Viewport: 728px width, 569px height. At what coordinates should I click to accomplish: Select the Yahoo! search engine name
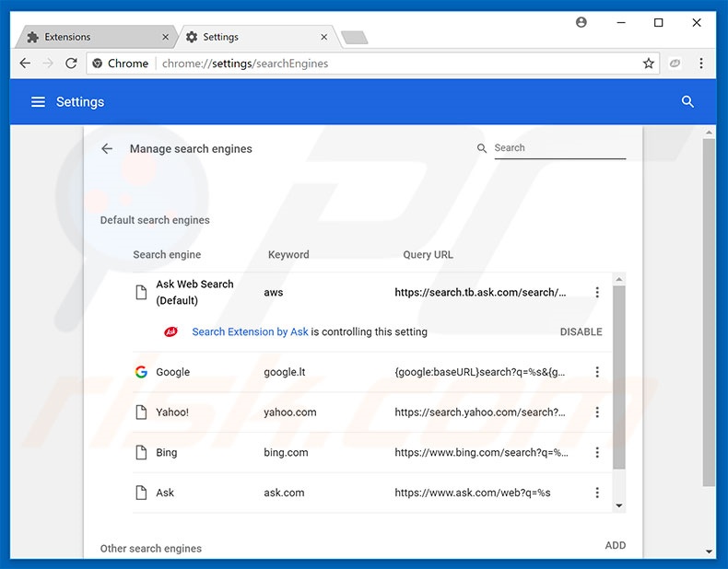[172, 412]
